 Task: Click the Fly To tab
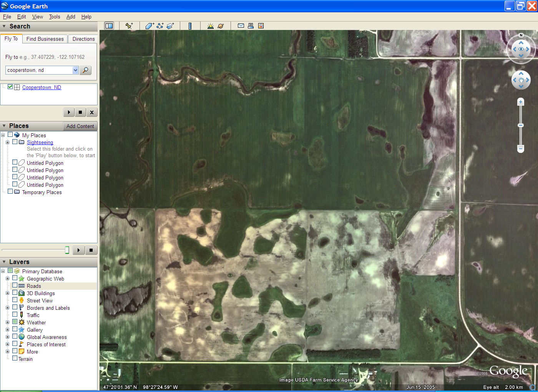tap(11, 38)
